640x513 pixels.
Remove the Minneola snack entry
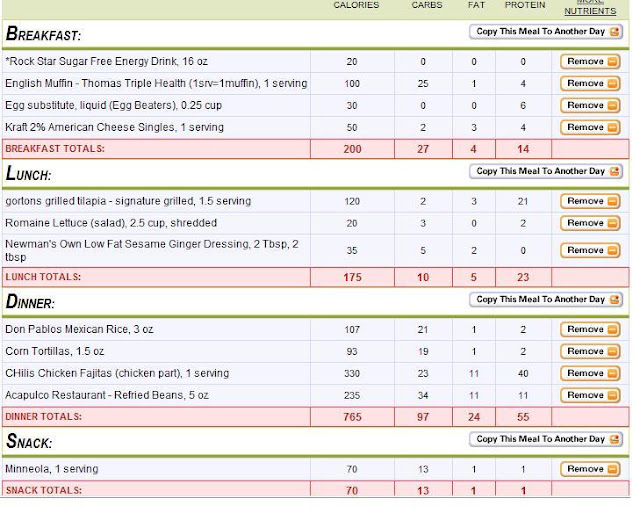pos(590,469)
